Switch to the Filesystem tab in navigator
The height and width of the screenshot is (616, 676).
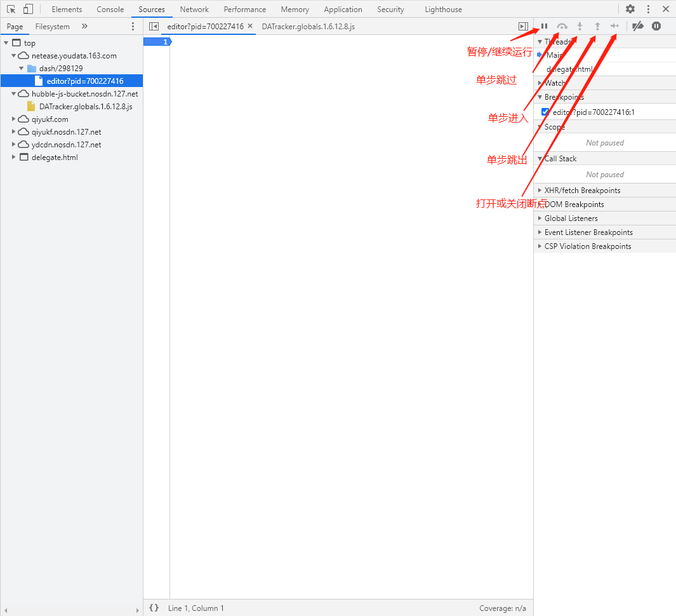tap(52, 27)
